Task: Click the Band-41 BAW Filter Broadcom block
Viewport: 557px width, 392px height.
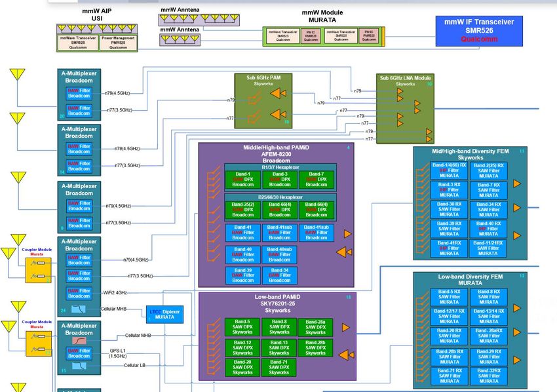Action: tap(243, 233)
